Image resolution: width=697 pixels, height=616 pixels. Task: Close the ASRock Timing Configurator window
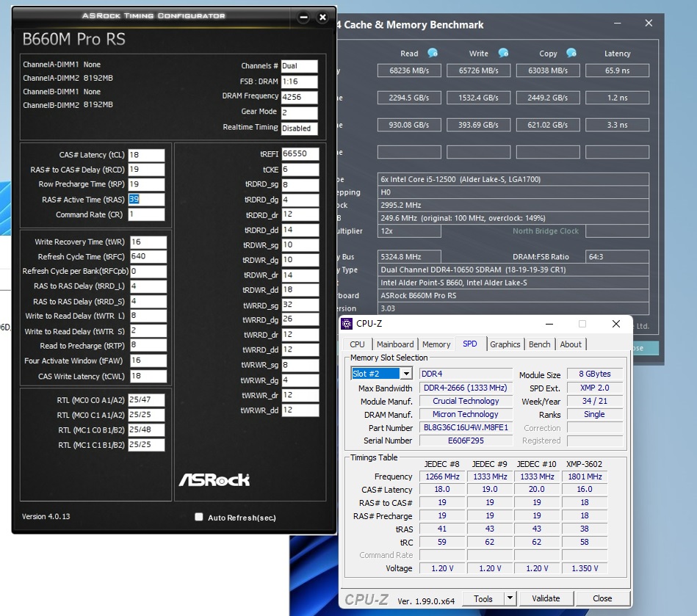322,18
